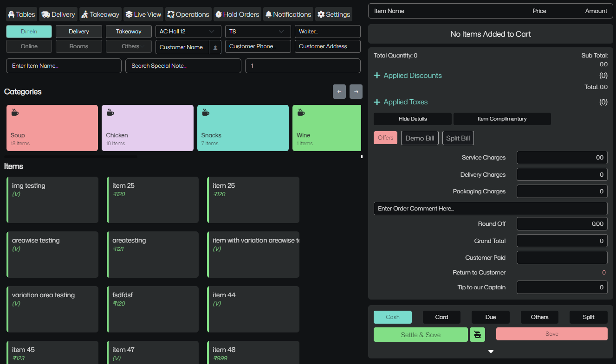The height and width of the screenshot is (364, 616).
Task: Open the T8 table dropdown
Action: click(258, 32)
